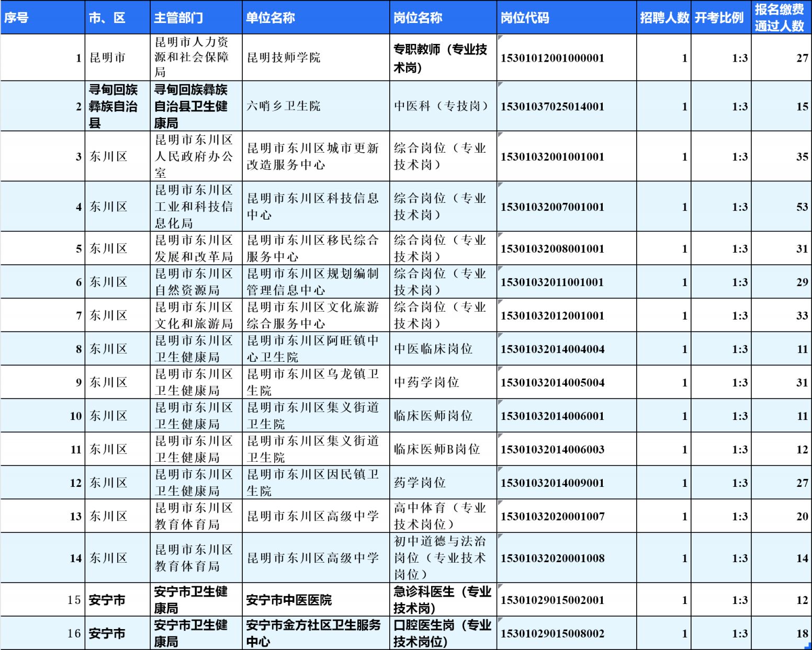Screen dimensions: 812x650
Task: Click the cell 昆明市东川区自然资源局
Action: pyautogui.click(x=196, y=282)
